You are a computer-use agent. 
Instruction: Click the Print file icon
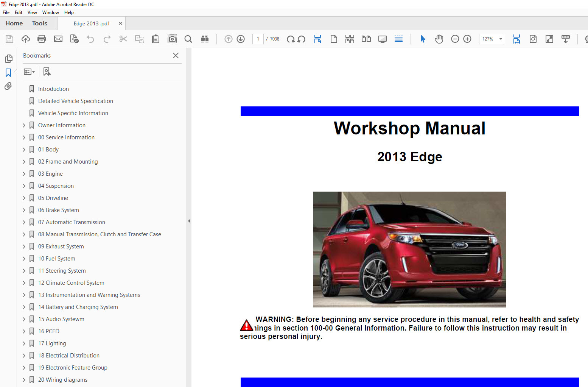(42, 39)
